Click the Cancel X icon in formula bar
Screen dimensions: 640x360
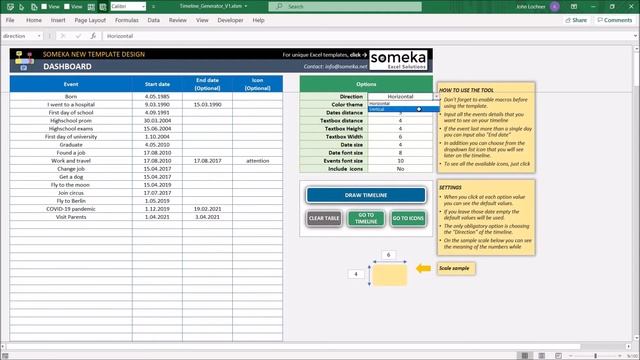(x=63, y=36)
